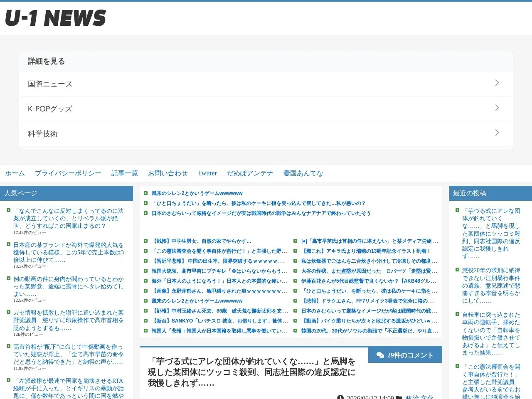The width and height of the screenshot is (532, 399).
Task: Click folder icon next to 政治 category
Action: (399, 397)
